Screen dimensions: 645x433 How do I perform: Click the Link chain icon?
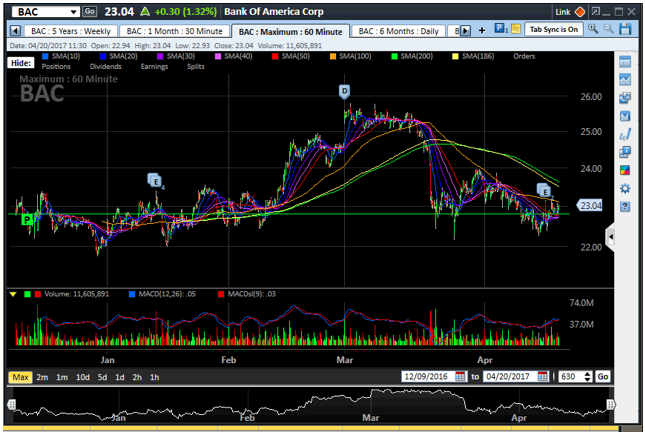pyautogui.click(x=582, y=12)
